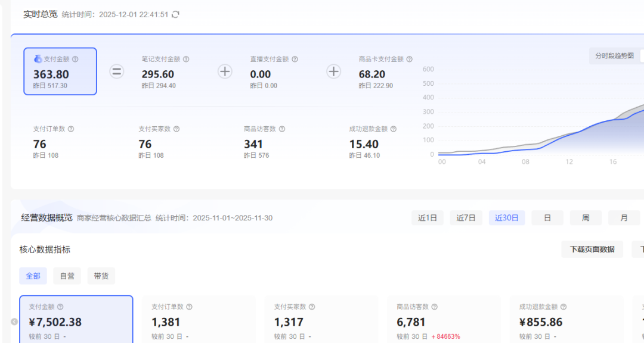This screenshot has height=343, width=644.
Task: Filter core metrics by 带货
Action: pos(101,276)
